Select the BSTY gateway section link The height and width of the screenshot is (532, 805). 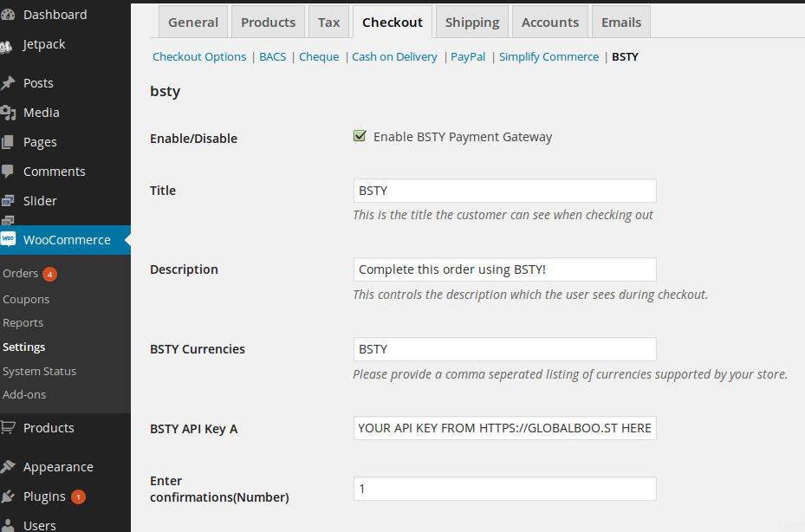click(x=625, y=56)
